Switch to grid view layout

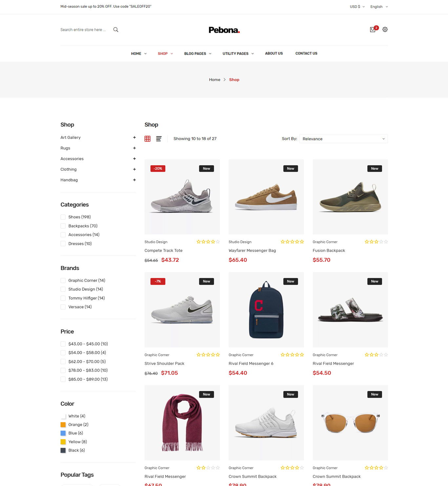(148, 139)
